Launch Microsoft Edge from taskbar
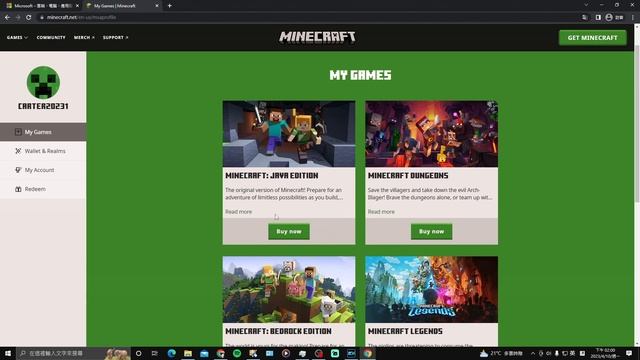This screenshot has width=640, height=360. coord(171,353)
